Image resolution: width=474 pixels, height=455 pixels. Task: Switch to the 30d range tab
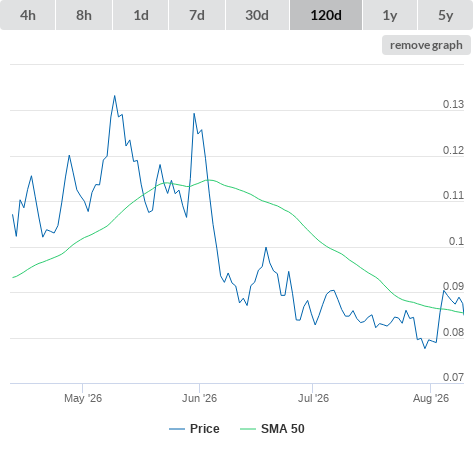[257, 15]
